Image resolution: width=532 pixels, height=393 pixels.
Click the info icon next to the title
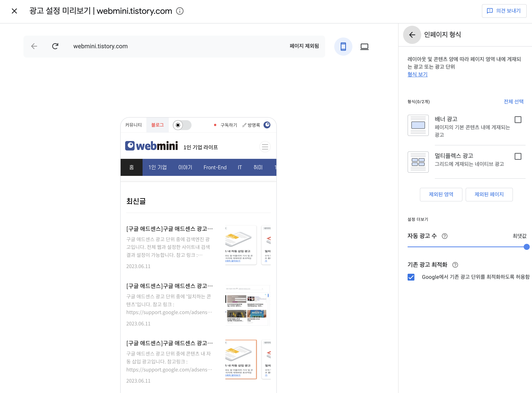click(x=180, y=11)
